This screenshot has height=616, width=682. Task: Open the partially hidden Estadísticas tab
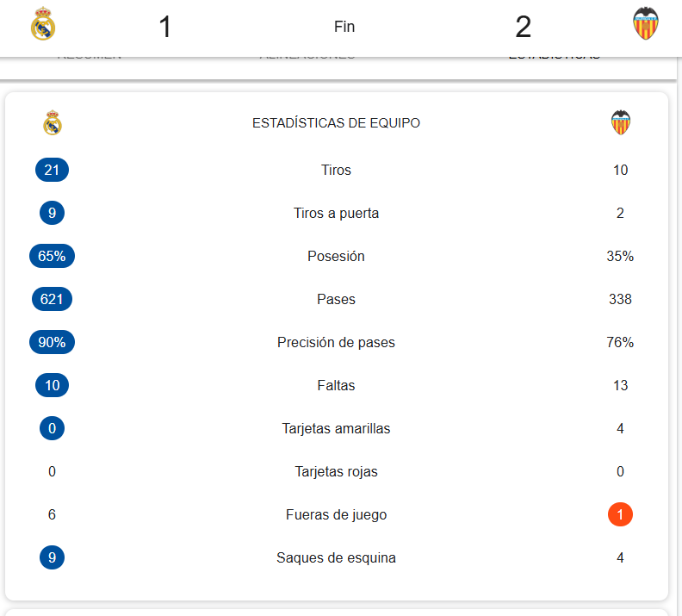click(554, 56)
